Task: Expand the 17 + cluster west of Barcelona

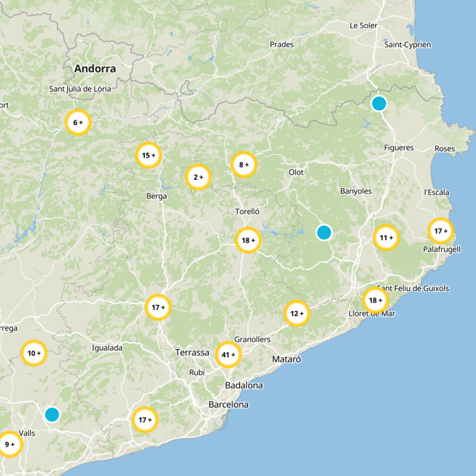Action: point(145,419)
